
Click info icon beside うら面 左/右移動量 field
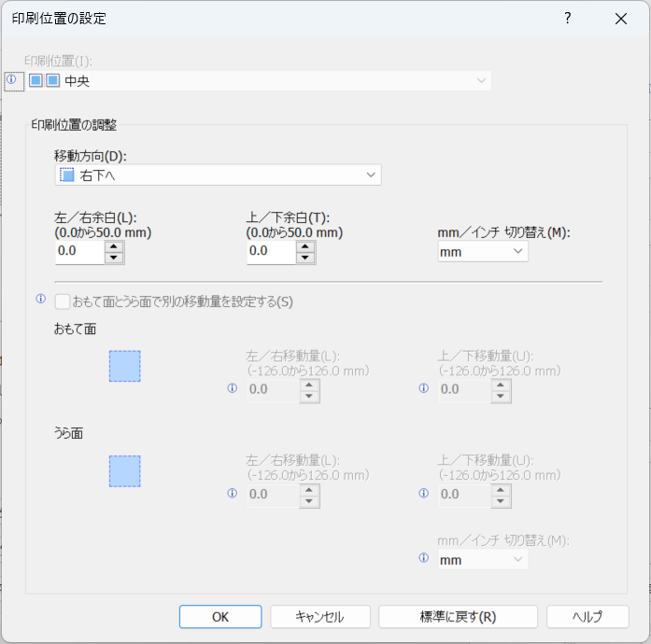click(x=233, y=494)
